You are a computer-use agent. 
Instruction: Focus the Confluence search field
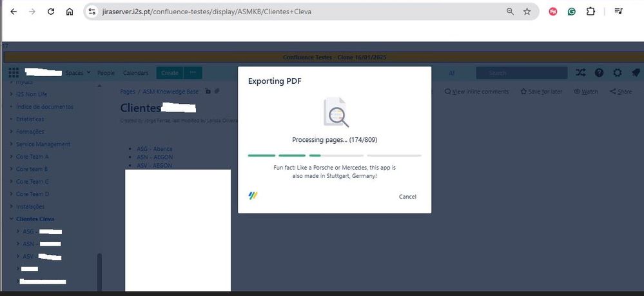pyautogui.click(x=522, y=73)
